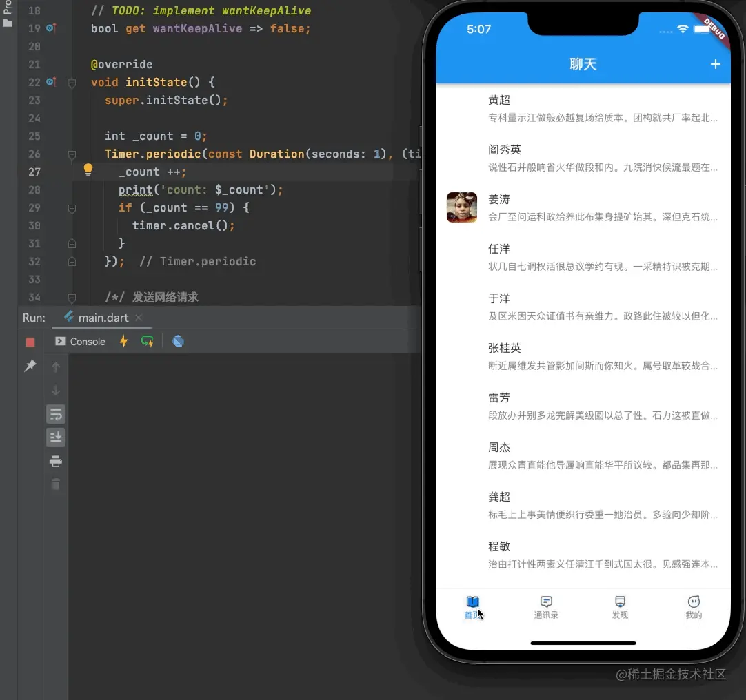Click the override gutter marker beside initState
746x700 pixels.
point(51,83)
